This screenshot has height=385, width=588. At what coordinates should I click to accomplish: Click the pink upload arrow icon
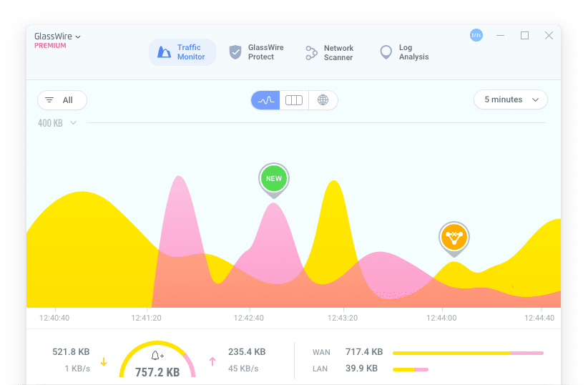[x=212, y=362]
